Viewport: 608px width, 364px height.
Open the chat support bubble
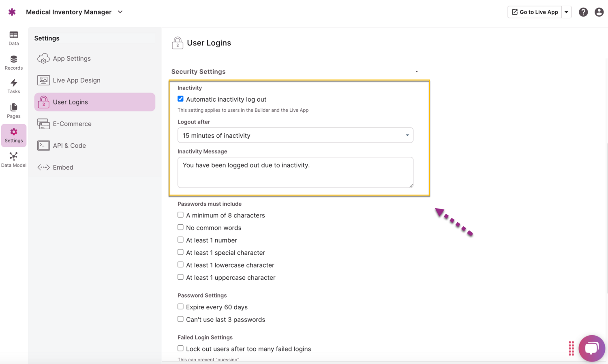(x=591, y=348)
